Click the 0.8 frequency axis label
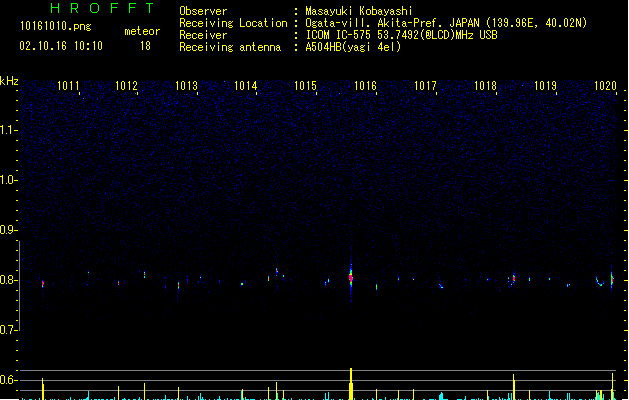This screenshot has width=629, height=400. pyautogui.click(x=8, y=280)
